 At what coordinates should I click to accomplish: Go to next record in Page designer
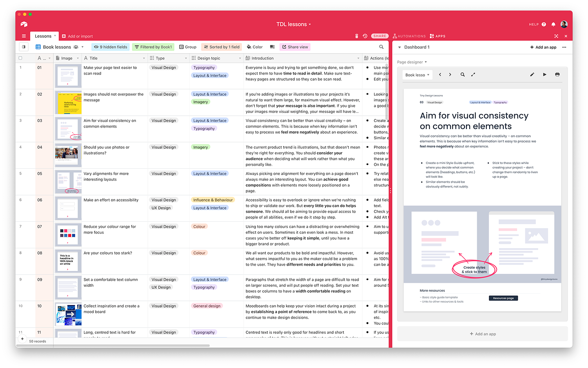coord(450,75)
